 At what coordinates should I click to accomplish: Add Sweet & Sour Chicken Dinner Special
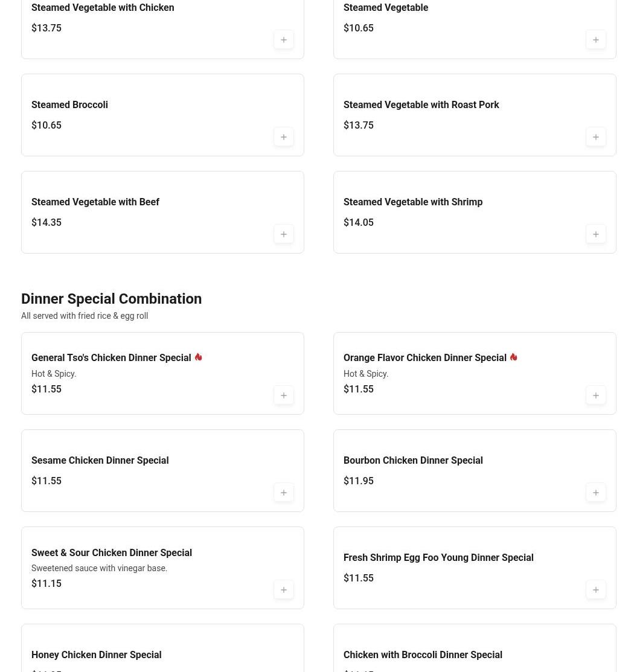pos(284,590)
